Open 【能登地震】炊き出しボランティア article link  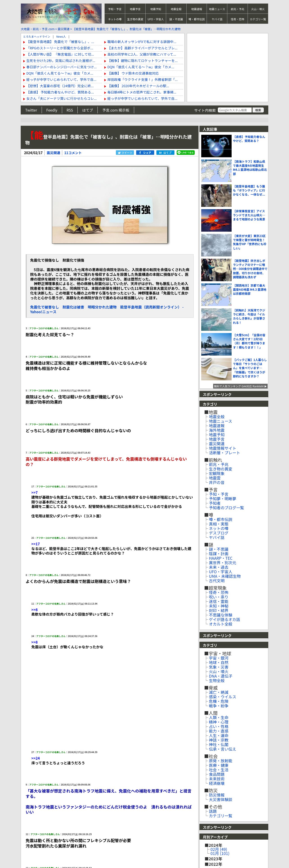(250, 269)
